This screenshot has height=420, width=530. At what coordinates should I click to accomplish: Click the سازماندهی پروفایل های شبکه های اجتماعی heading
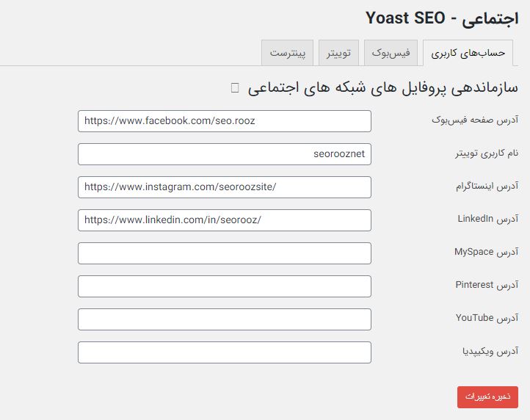tap(383, 87)
